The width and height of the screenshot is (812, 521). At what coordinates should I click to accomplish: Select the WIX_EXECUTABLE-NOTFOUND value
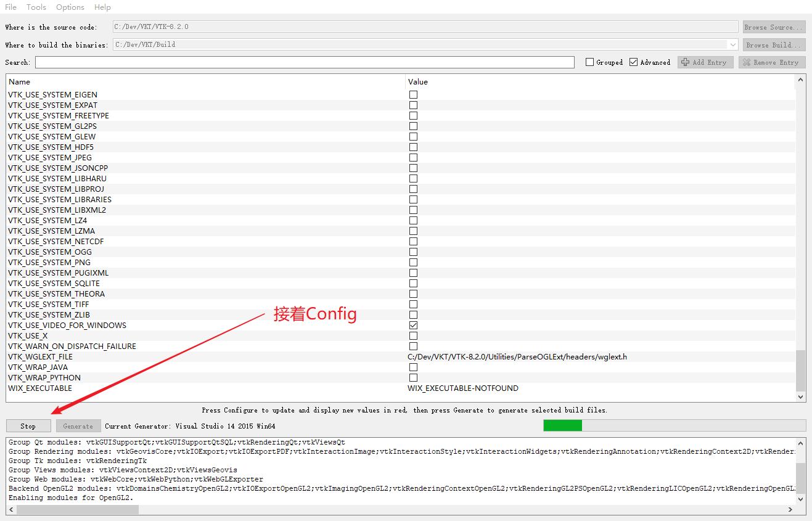463,388
